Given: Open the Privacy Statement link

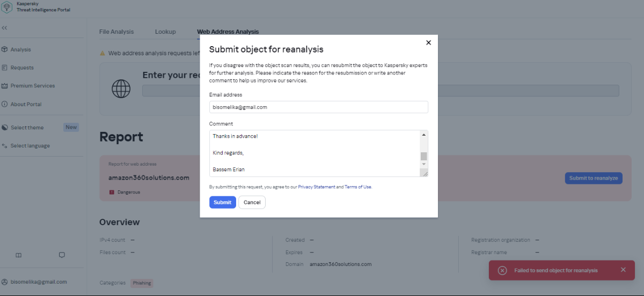Looking at the screenshot, I should pos(317,187).
